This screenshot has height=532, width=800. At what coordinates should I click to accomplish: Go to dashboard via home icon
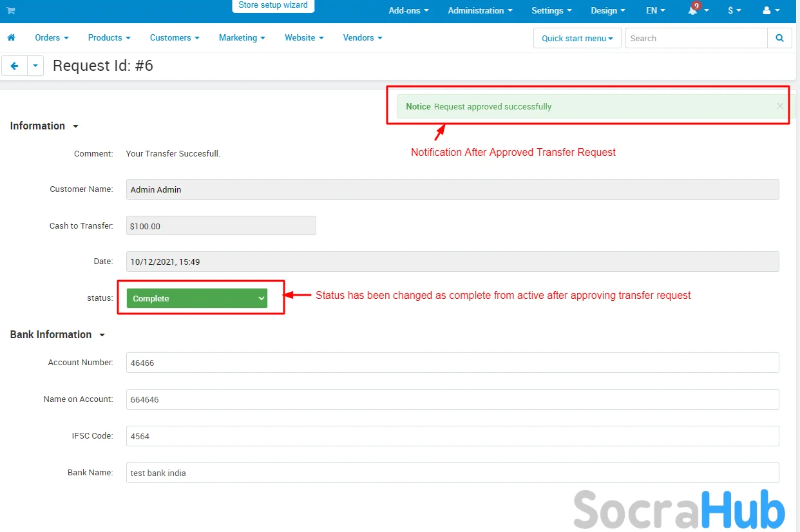11,38
